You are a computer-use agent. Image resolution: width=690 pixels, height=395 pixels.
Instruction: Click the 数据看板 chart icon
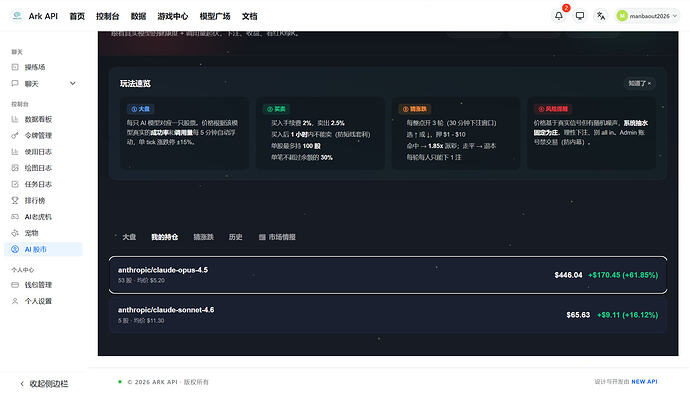pyautogui.click(x=15, y=119)
